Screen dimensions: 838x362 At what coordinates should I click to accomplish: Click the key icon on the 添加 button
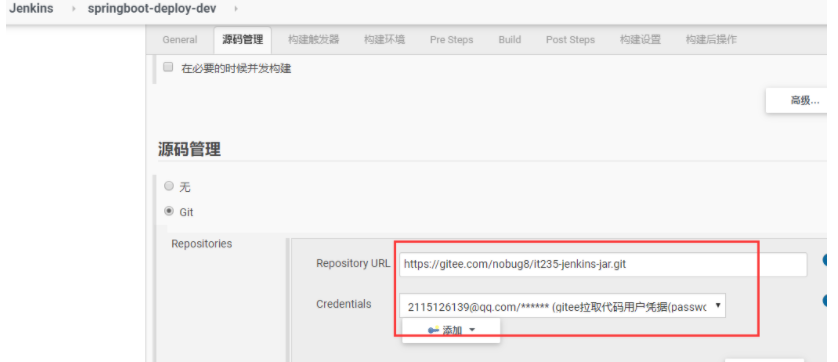click(x=433, y=330)
